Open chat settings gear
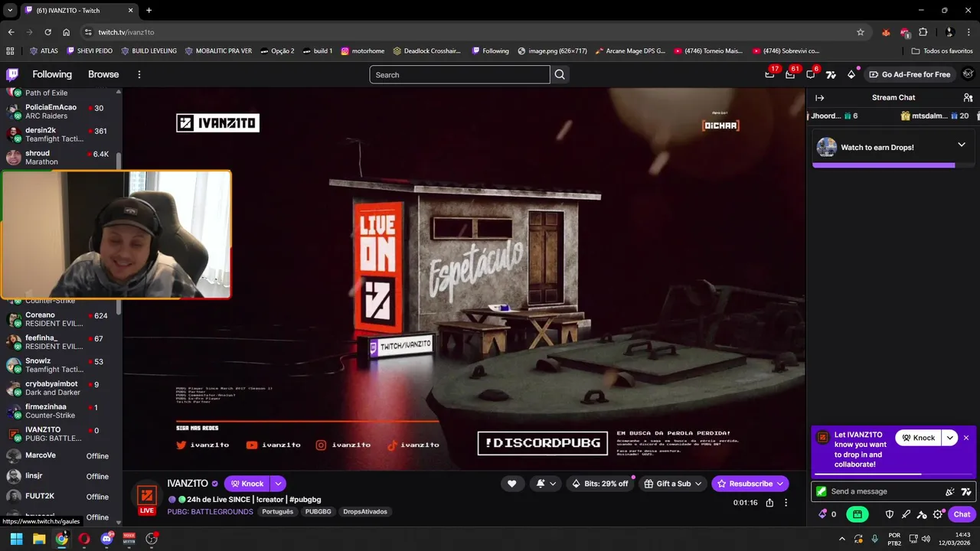This screenshot has width=980, height=551. pos(938,514)
